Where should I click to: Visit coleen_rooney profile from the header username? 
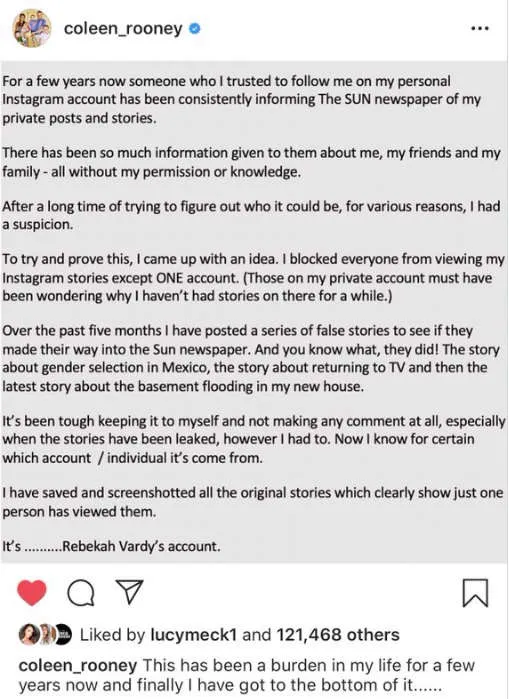tap(123, 29)
